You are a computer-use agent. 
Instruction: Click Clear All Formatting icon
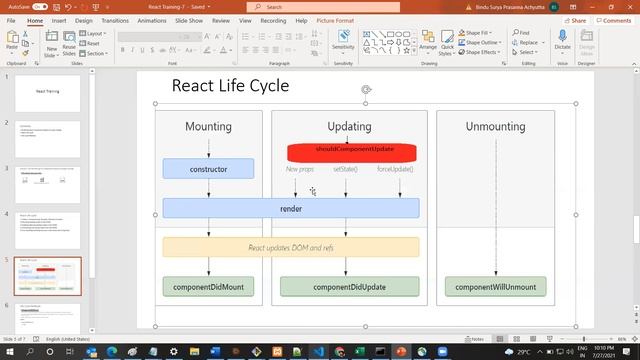(229, 37)
